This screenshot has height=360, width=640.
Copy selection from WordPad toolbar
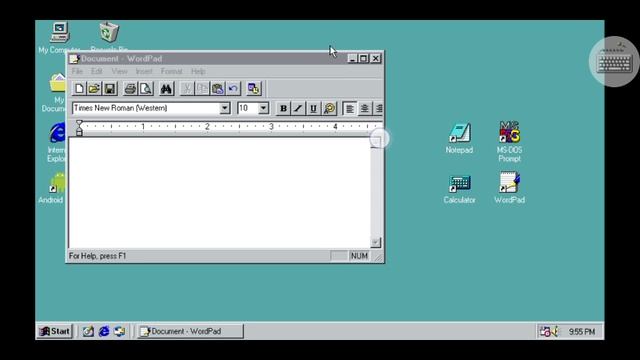(202, 89)
